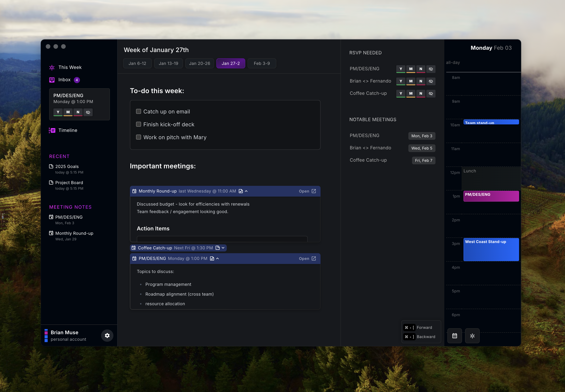Mark 'Finish kick-off deck' as done

pyautogui.click(x=138, y=124)
